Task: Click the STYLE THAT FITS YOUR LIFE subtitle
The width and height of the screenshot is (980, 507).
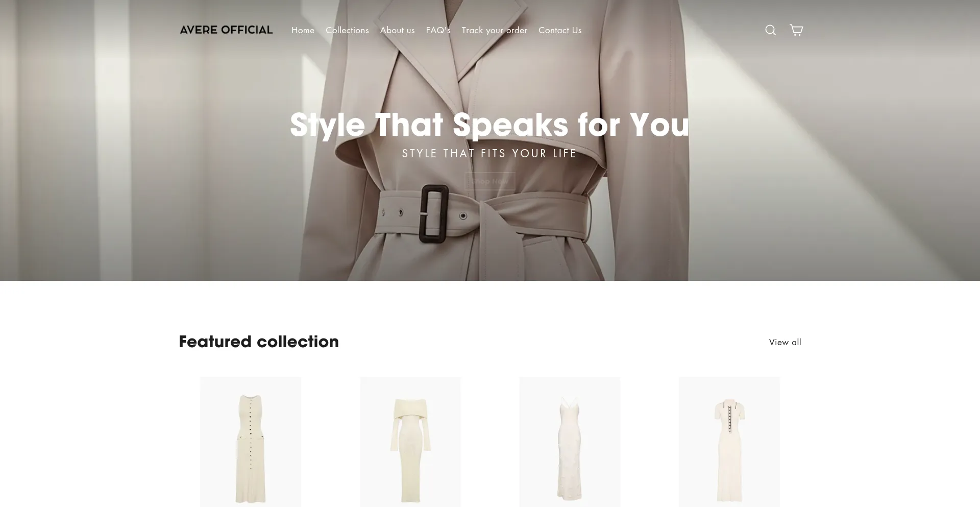Action: pyautogui.click(x=489, y=154)
